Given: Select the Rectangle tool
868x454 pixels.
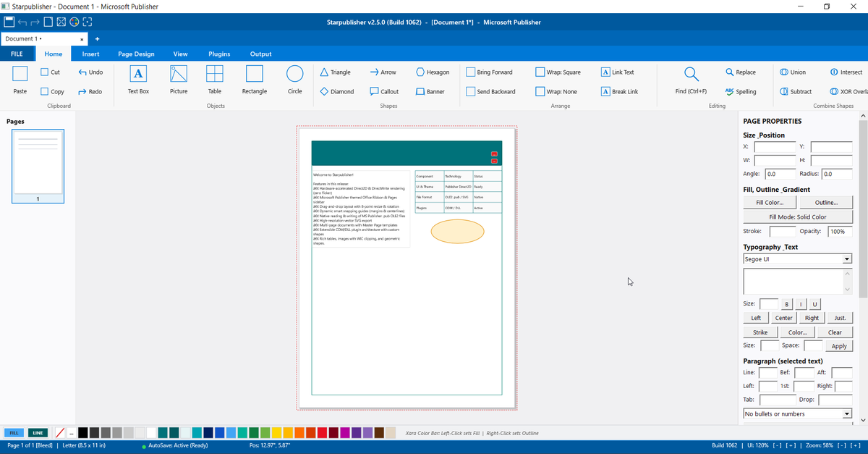Looking at the screenshot, I should pyautogui.click(x=255, y=79).
